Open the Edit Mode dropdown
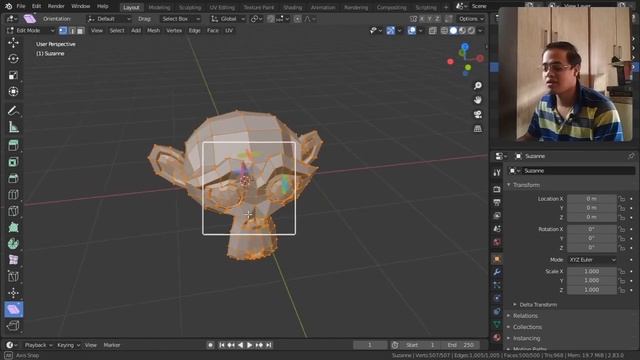640x360 pixels. click(x=30, y=31)
